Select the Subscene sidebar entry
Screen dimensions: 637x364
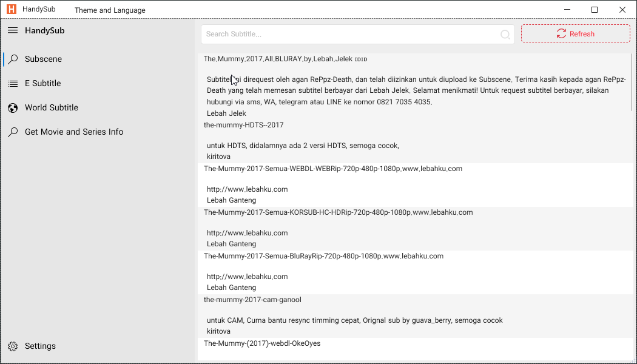click(x=44, y=59)
